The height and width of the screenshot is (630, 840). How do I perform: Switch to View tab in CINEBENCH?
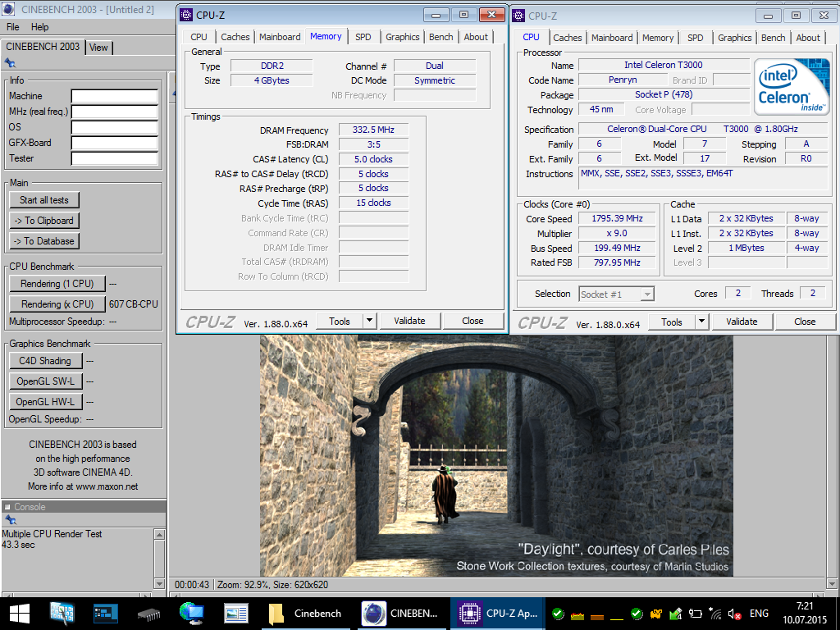[98, 47]
